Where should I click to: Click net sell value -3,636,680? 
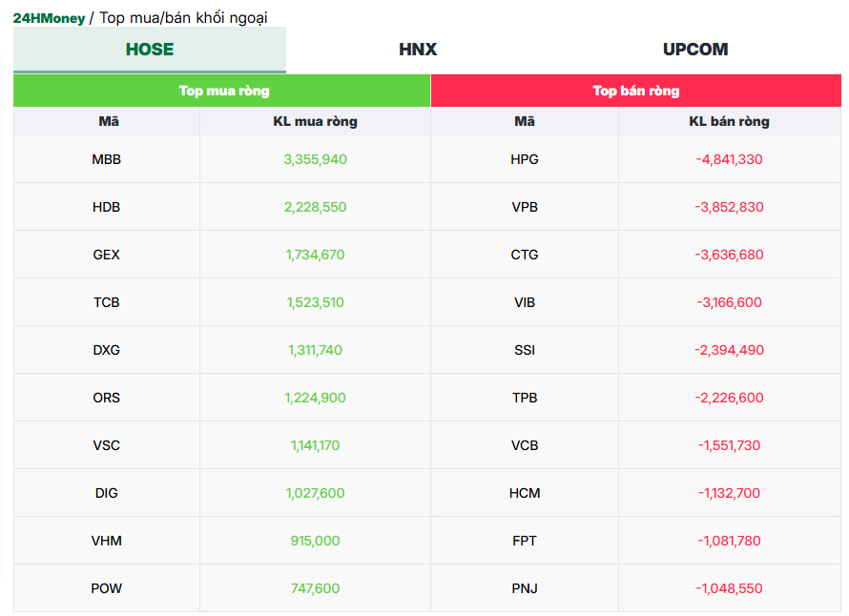click(730, 255)
